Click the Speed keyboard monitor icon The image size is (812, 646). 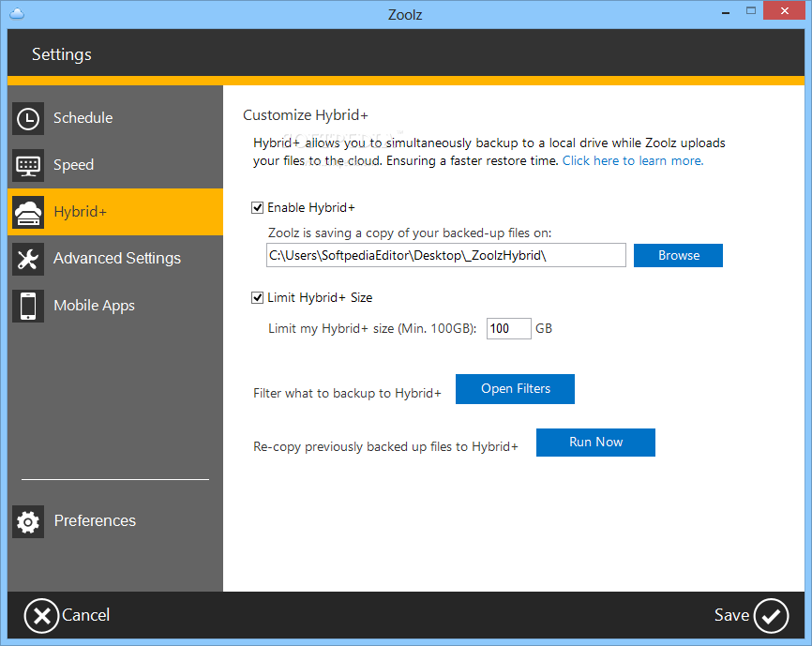28,166
